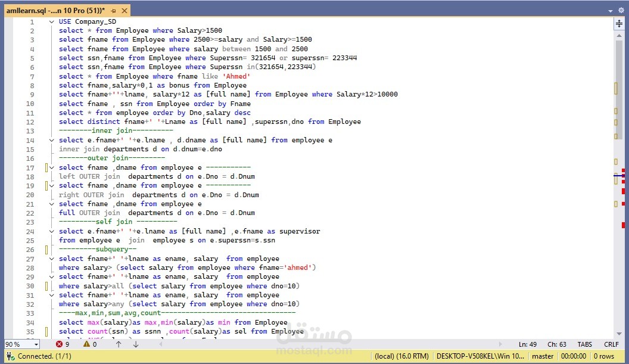Image resolution: width=629 pixels, height=364 pixels.
Task: Click the vertical scrollbar up arrow
Action: (x=619, y=36)
